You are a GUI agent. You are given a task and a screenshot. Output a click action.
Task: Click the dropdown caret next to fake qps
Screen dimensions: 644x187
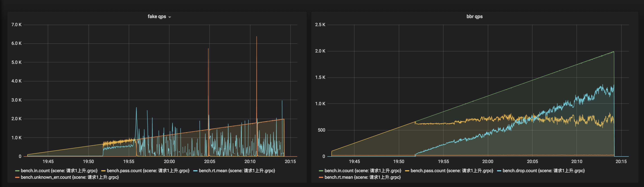(170, 17)
